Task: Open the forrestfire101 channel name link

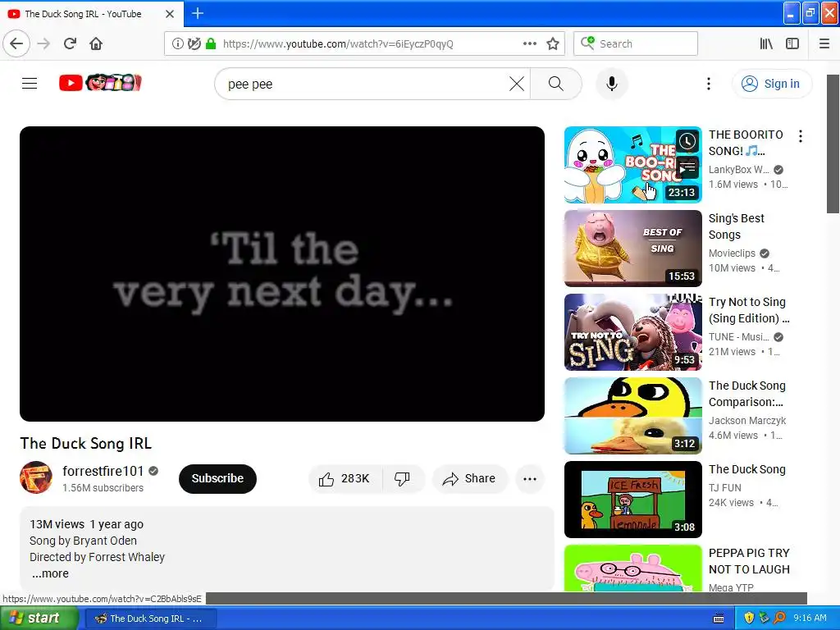Action: click(103, 471)
